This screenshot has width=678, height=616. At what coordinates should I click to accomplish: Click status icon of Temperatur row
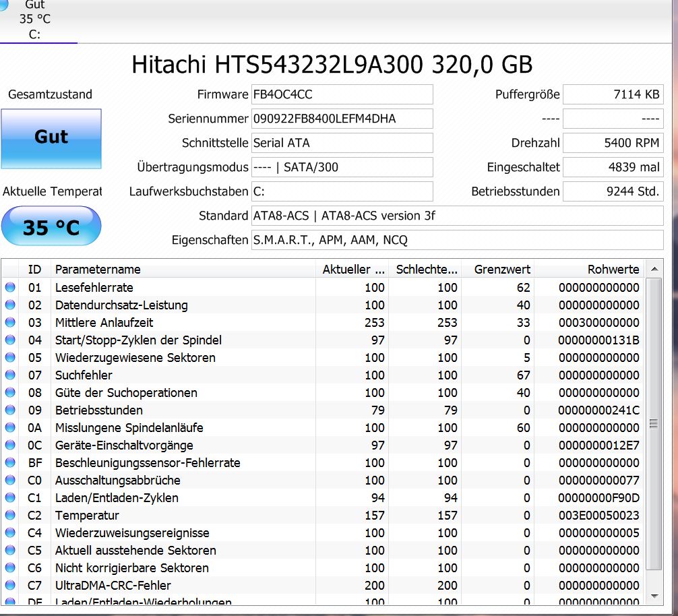[x=10, y=515]
